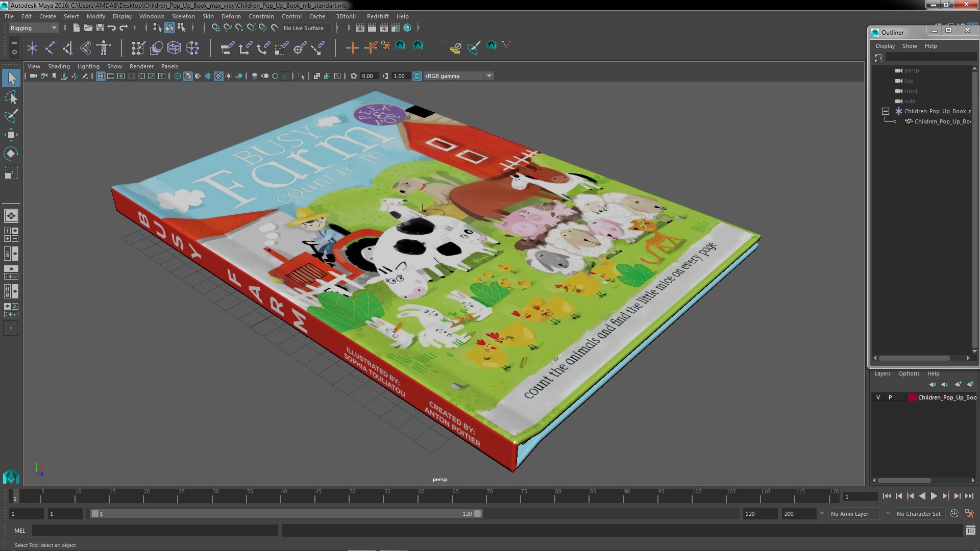980x551 pixels.
Task: Toggle textured display checker icon
Action: pos(218,76)
